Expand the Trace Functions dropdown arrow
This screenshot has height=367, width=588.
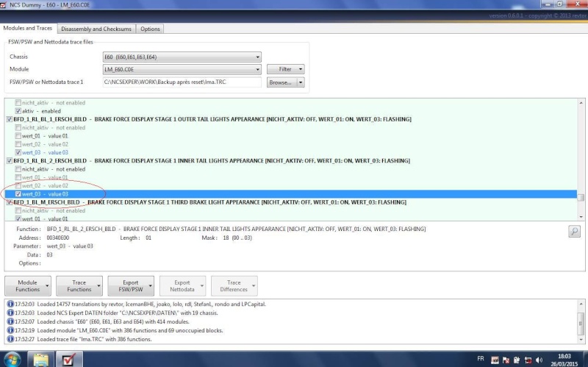tap(98, 286)
